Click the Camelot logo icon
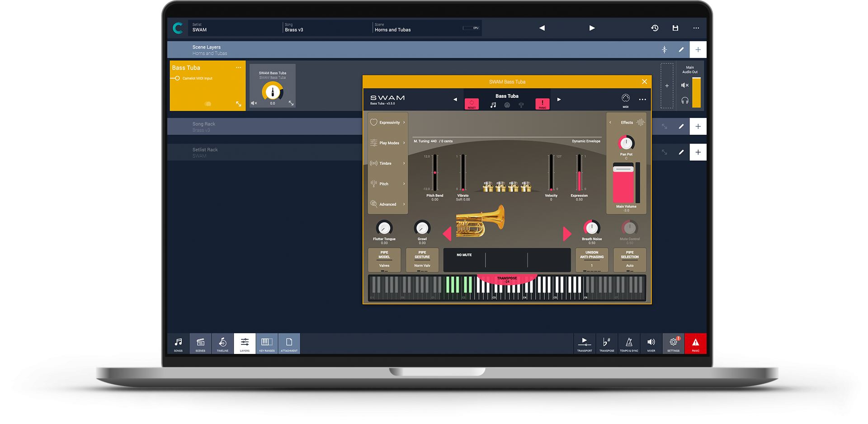Screen dimensions: 868x424 point(178,28)
